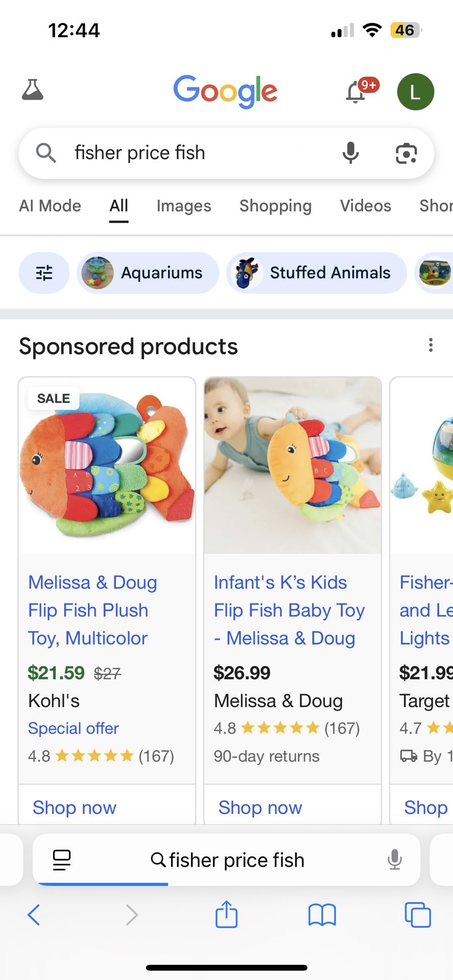Go back to the previous page
Screen dimensions: 453x980
[x=34, y=914]
